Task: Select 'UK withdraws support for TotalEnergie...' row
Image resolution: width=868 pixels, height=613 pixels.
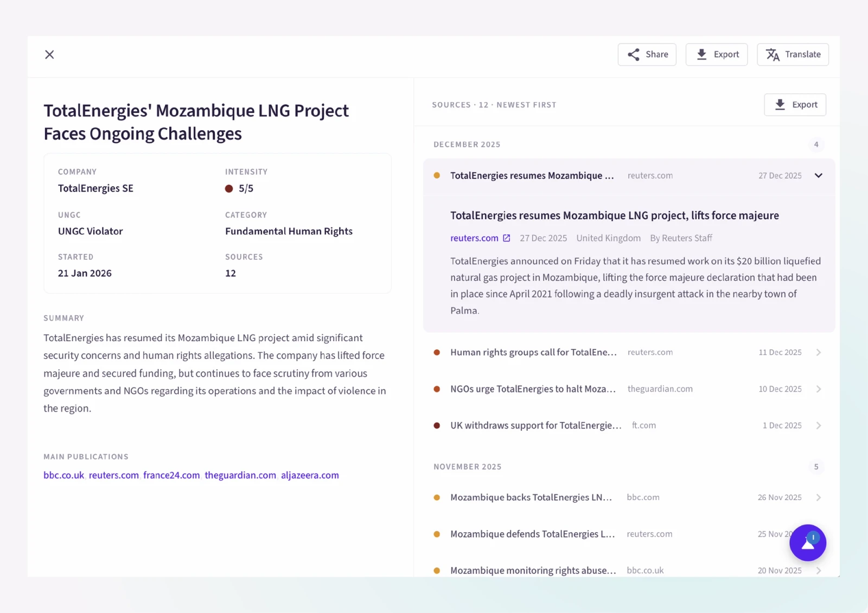Action: click(x=629, y=426)
